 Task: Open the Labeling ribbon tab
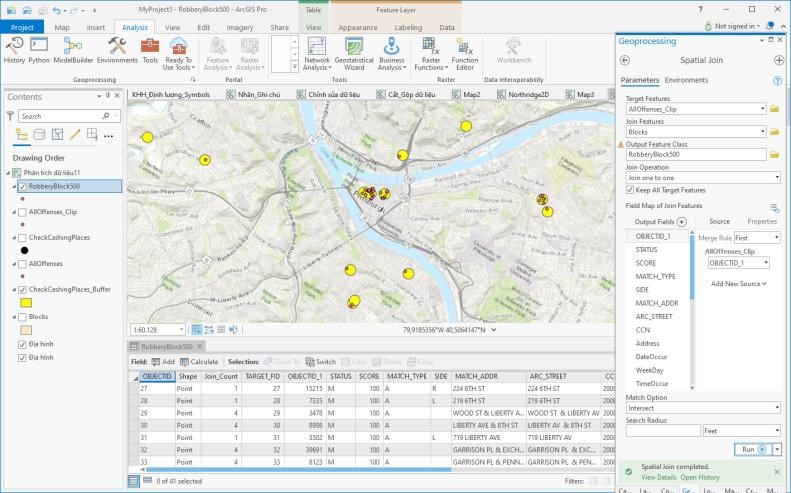[408, 27]
